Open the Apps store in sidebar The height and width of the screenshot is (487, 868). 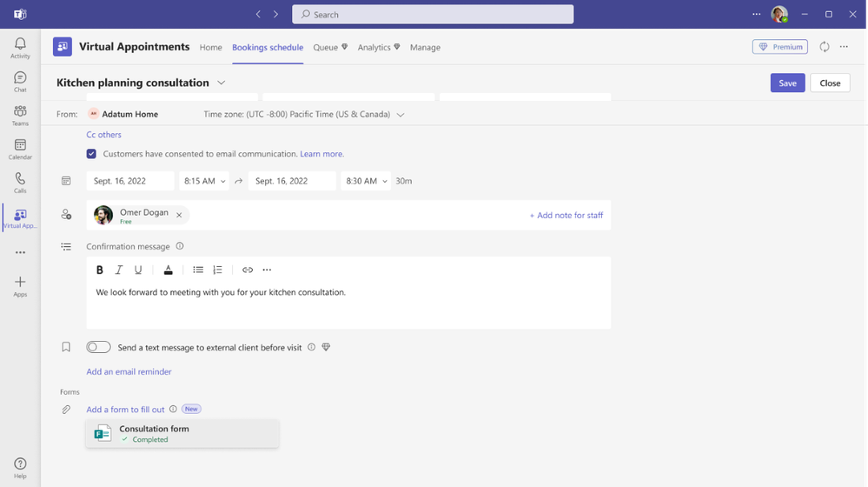click(x=20, y=286)
